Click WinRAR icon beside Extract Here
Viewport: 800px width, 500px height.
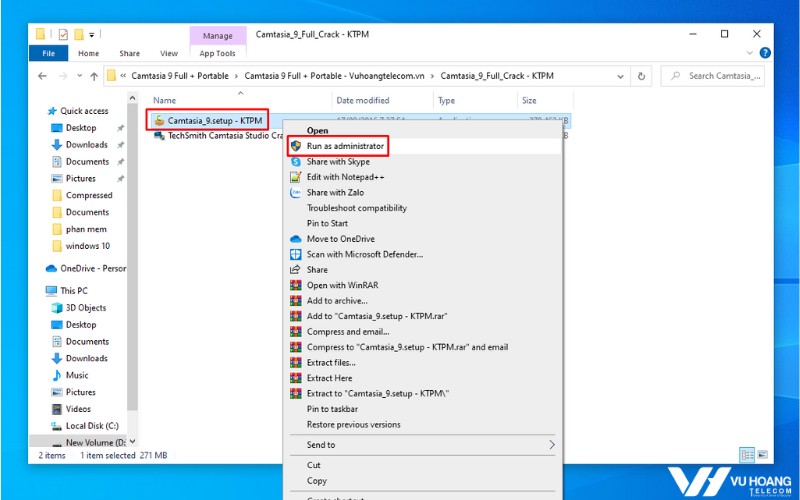295,378
